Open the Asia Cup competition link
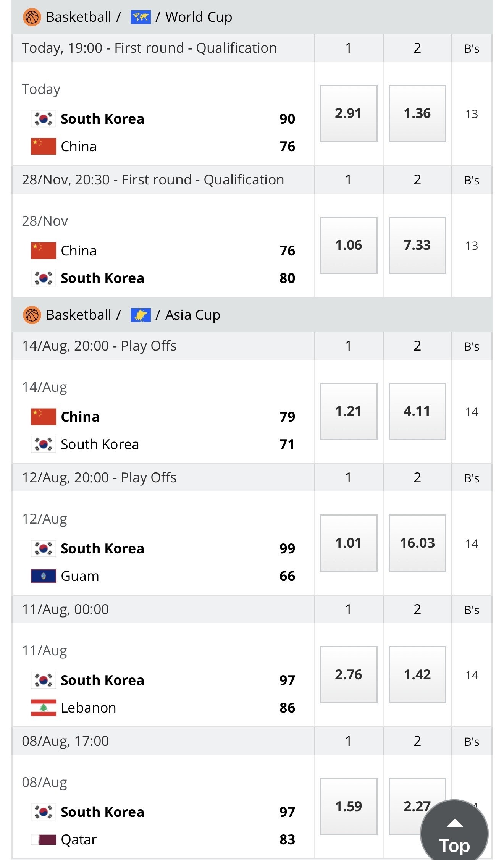This screenshot has width=504, height=860. click(193, 315)
